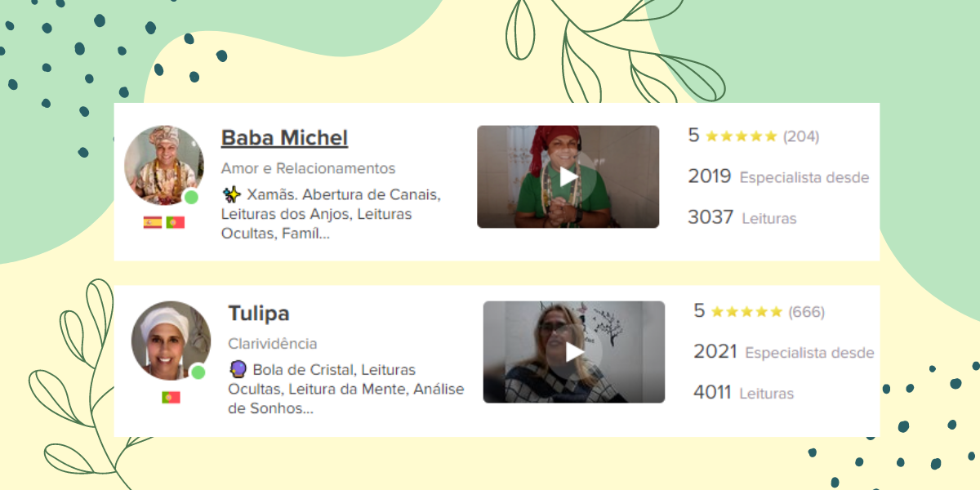Click the sparkle icon before Xamãs
This screenshot has height=490, width=980.
[232, 194]
